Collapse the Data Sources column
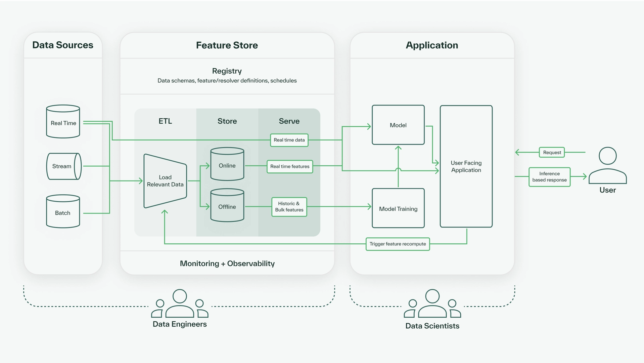 click(63, 45)
